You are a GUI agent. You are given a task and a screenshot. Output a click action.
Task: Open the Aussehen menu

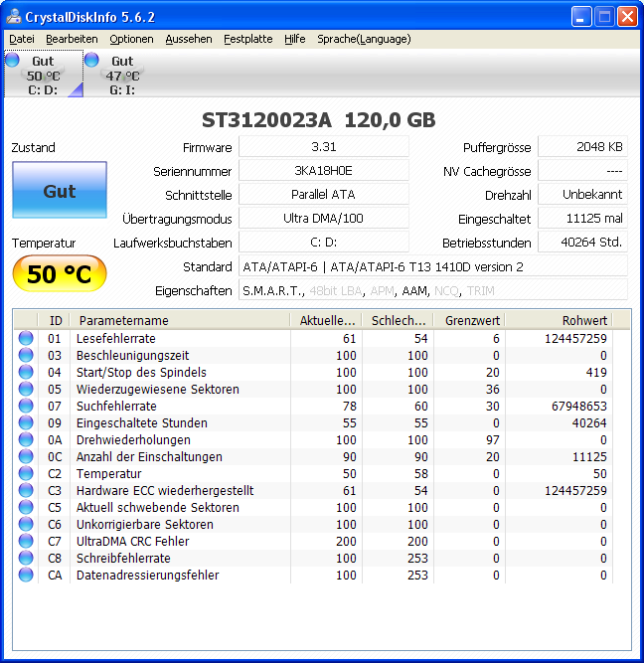(x=189, y=39)
